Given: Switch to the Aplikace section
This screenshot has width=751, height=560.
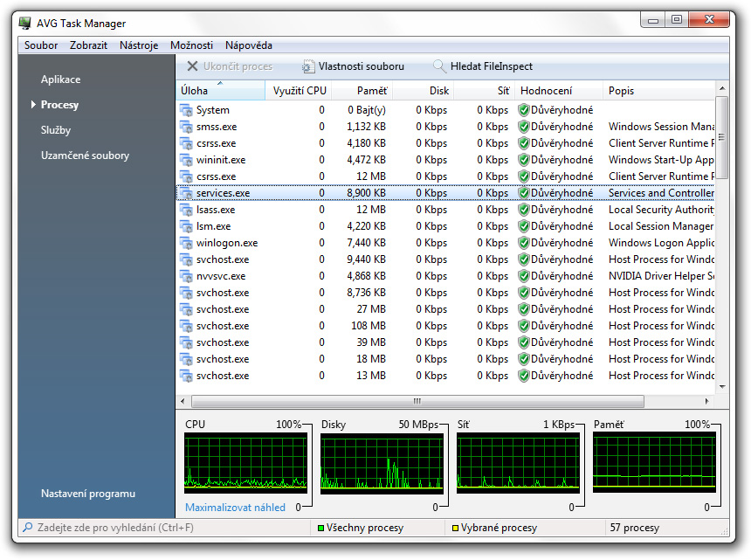Looking at the screenshot, I should point(61,80).
